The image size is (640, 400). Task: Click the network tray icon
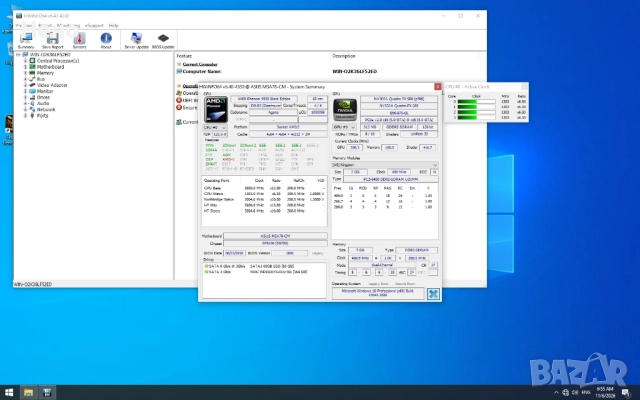[x=565, y=393]
